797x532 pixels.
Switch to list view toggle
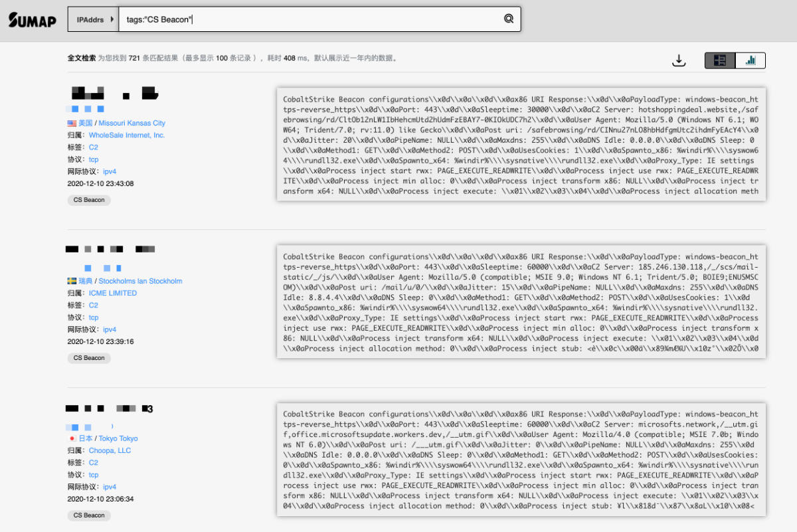point(720,60)
